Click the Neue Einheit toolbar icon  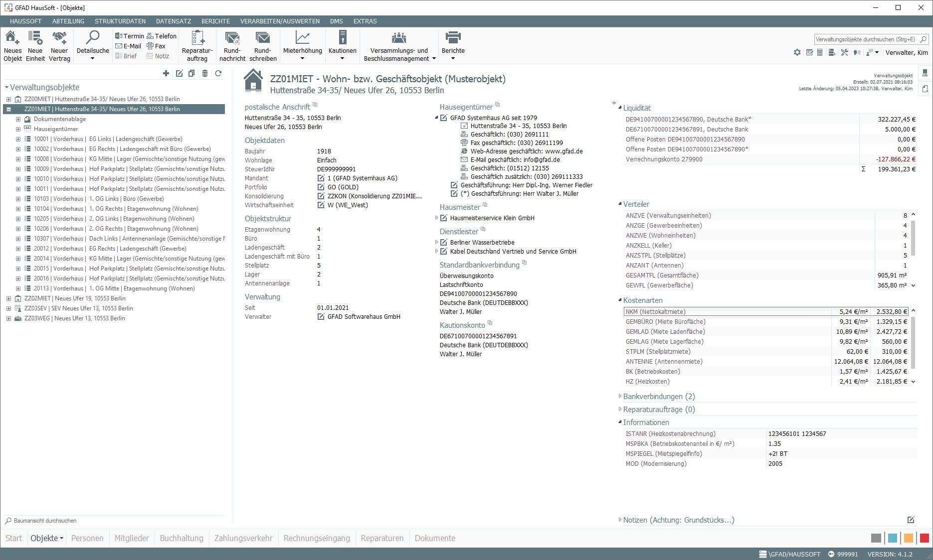pos(35,38)
